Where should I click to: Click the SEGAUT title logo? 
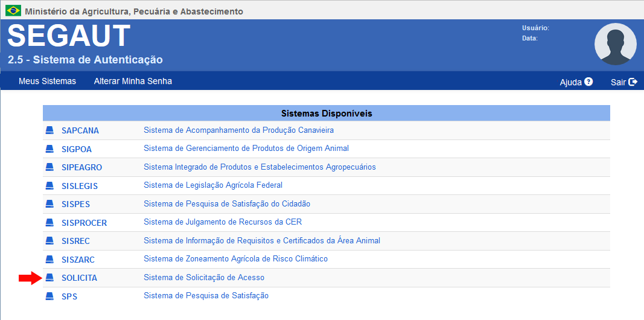click(x=69, y=36)
